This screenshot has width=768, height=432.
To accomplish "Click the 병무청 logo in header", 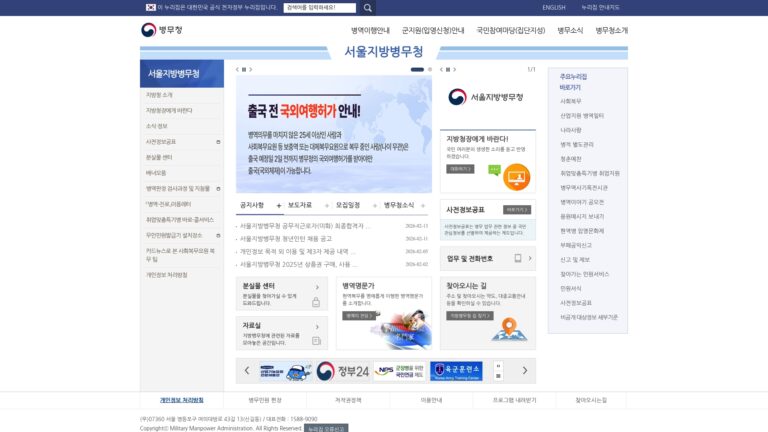I will pyautogui.click(x=162, y=30).
